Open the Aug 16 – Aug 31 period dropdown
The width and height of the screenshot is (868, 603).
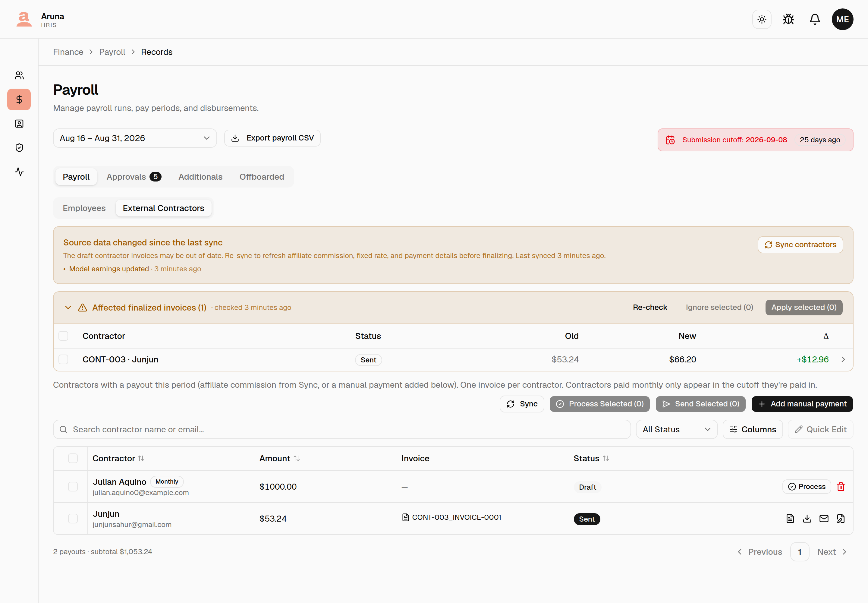(x=135, y=138)
